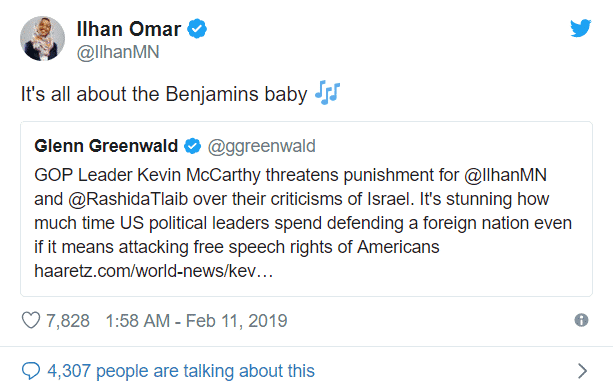Open the 1:58 AM - Feb 11, 2019 timestamp
The height and width of the screenshot is (387, 613).
(197, 321)
